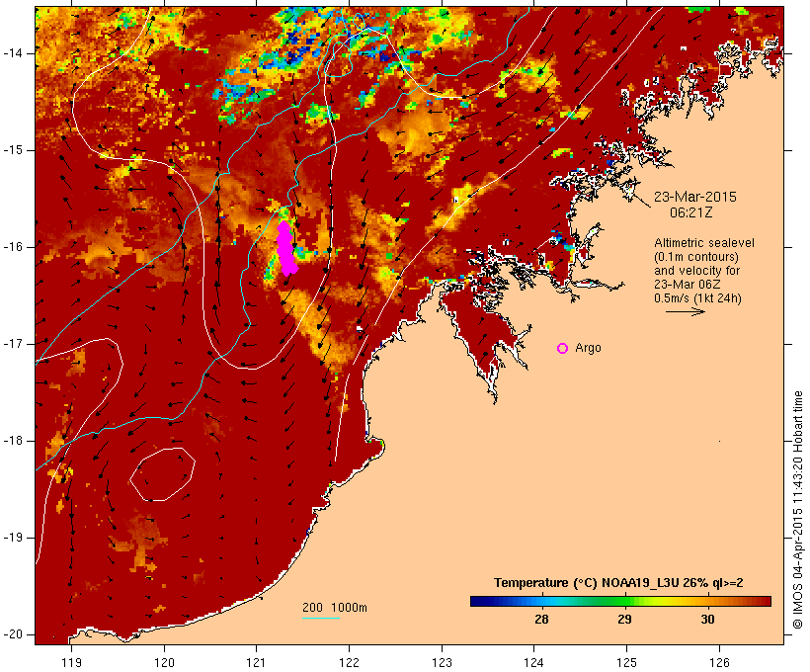The image size is (810, 672).
Task: Click the longitude label 126
Action: tap(719, 662)
